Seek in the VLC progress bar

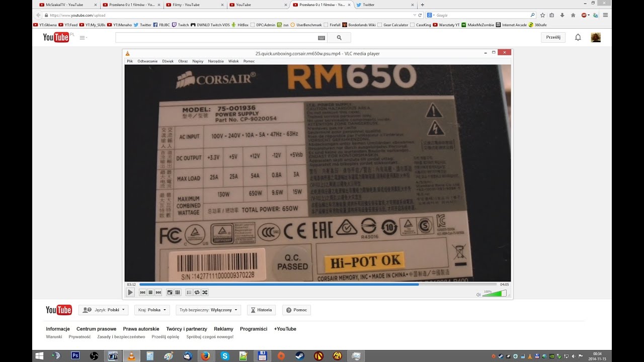point(317,284)
